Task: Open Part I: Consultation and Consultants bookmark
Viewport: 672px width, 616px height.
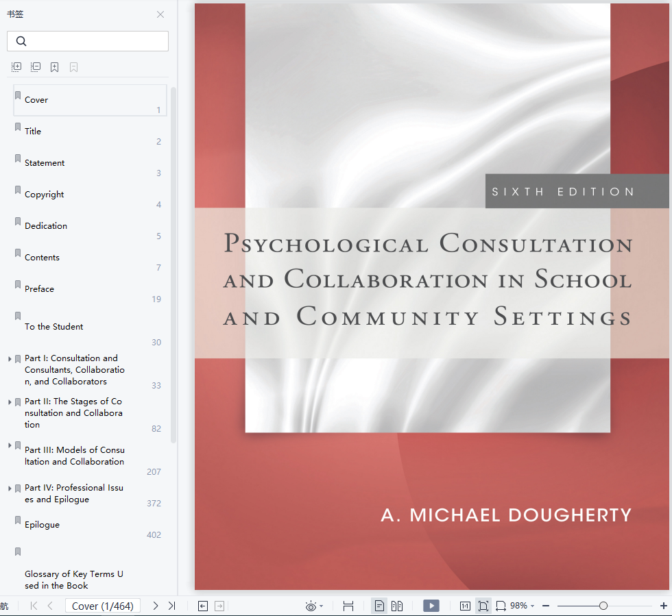Action: click(75, 370)
